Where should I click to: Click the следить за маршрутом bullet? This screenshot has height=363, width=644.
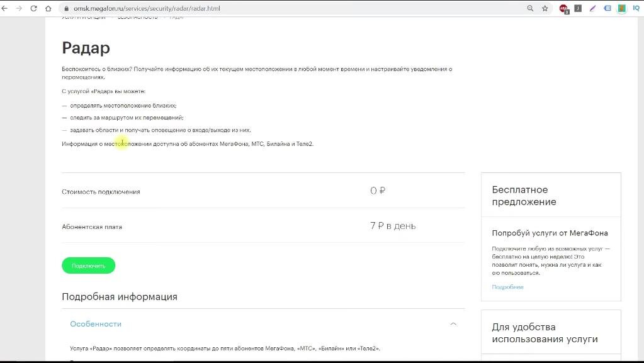coord(127,118)
